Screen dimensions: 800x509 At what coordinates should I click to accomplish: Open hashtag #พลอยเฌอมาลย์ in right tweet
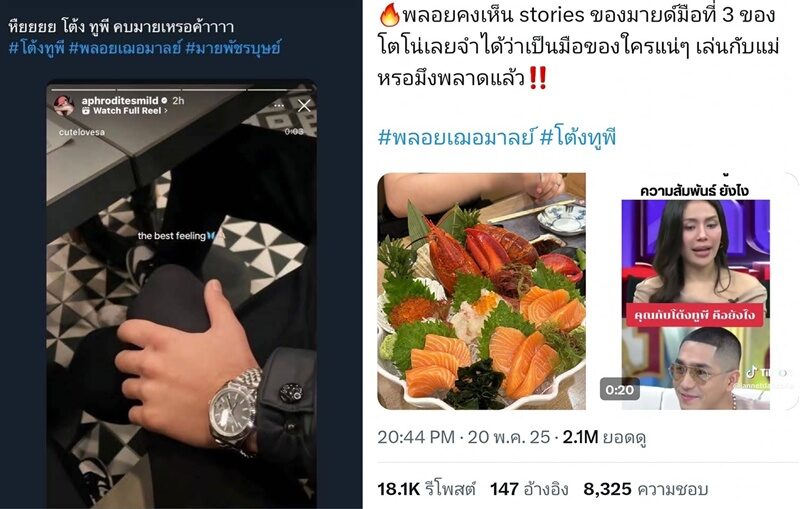pyautogui.click(x=456, y=137)
